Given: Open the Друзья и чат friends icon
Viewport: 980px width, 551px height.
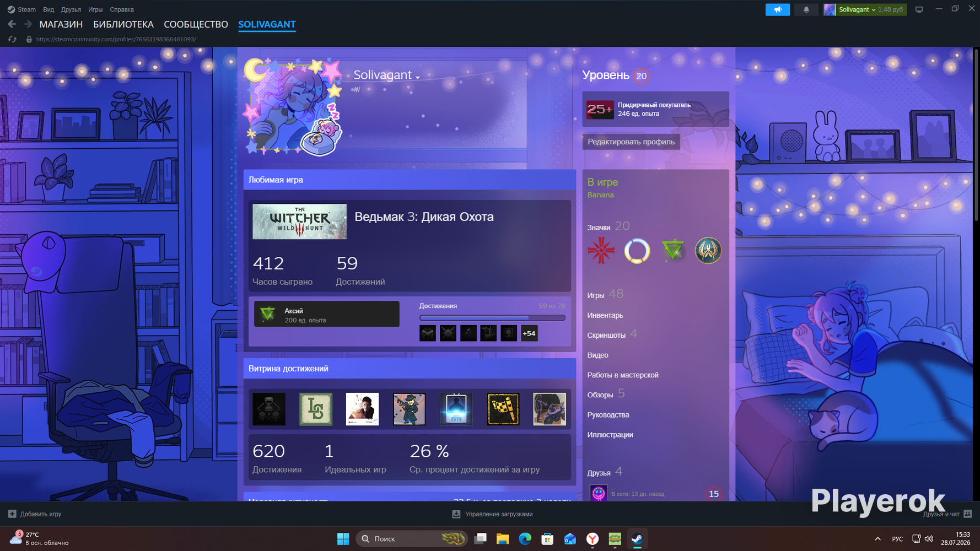Looking at the screenshot, I should (967, 514).
